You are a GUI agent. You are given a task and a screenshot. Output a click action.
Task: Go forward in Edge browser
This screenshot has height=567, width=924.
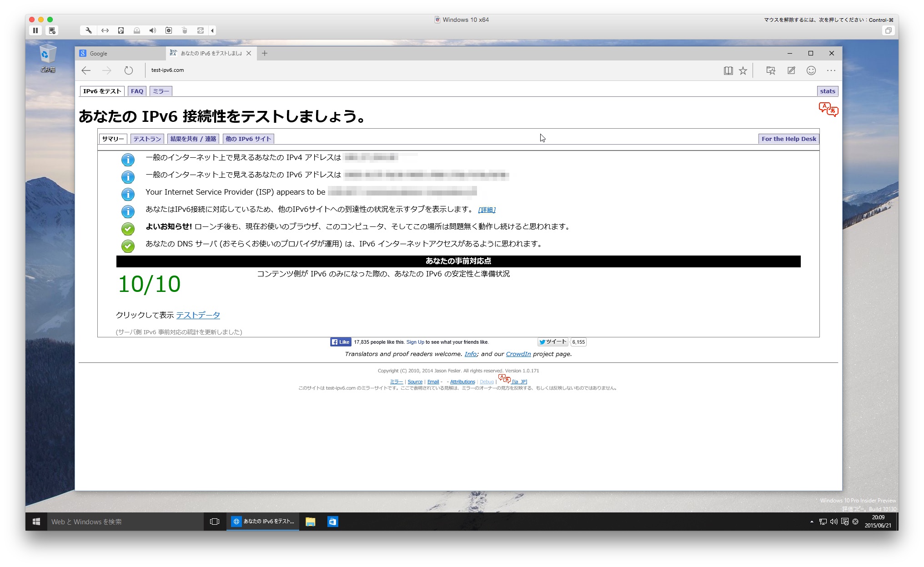click(107, 70)
